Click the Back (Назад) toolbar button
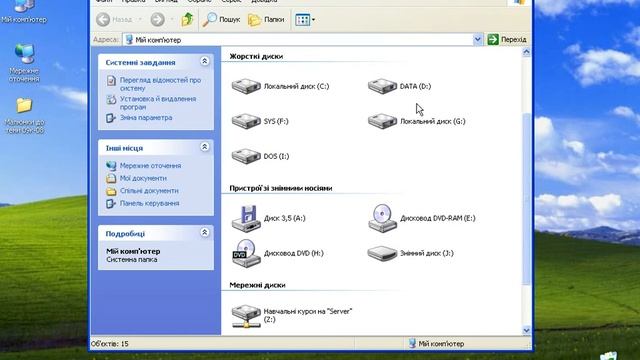This screenshot has width=640, height=360. (x=114, y=19)
